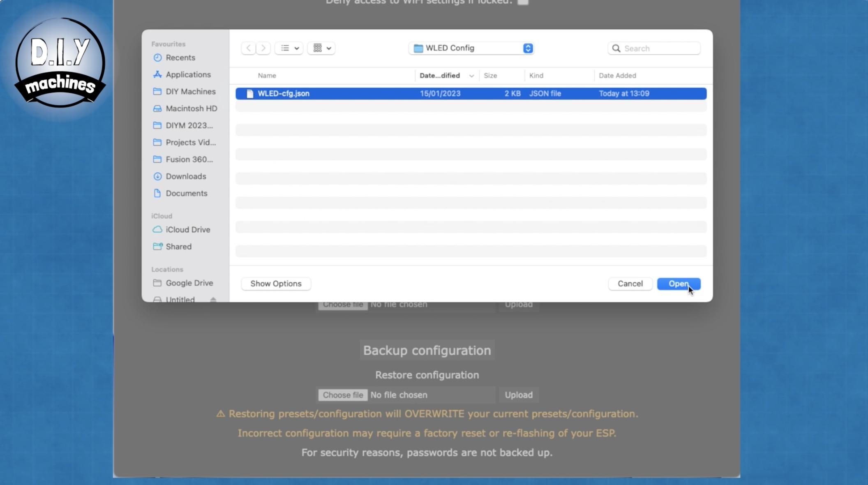Image resolution: width=868 pixels, height=485 pixels.
Task: Click the WLED Config folder icon
Action: click(417, 48)
